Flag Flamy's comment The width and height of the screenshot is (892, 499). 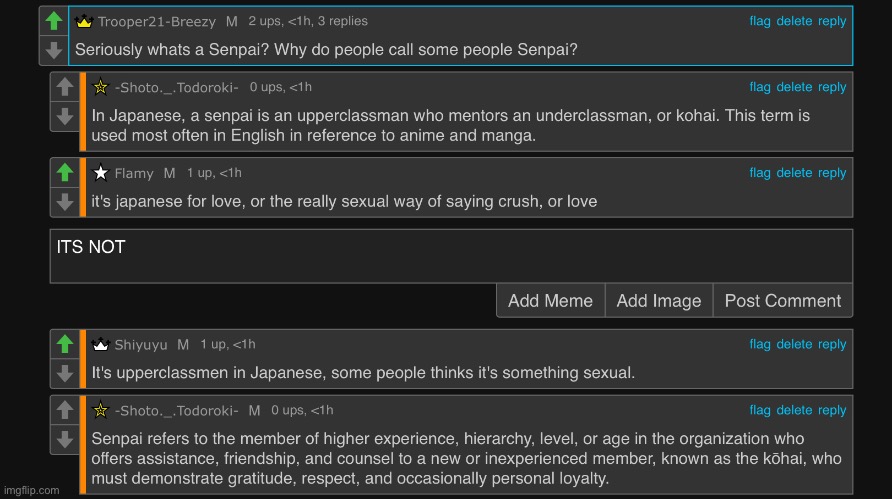tap(760, 173)
